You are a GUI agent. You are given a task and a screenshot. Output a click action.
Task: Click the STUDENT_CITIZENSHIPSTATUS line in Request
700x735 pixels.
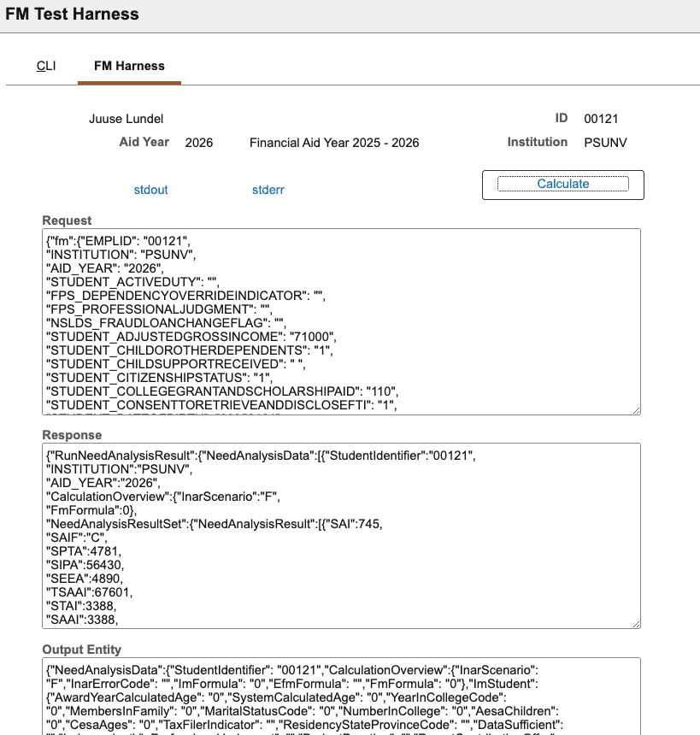pyautogui.click(x=160, y=378)
